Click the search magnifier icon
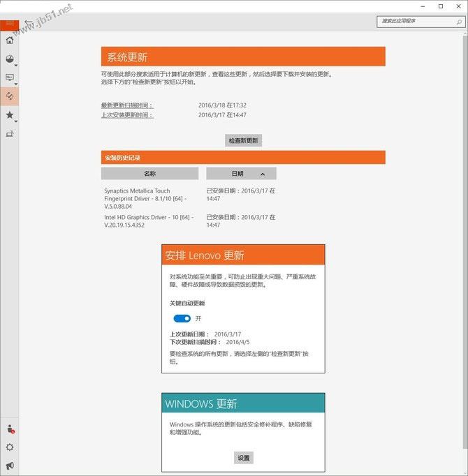Image resolution: width=468 pixels, height=476 pixels. pyautogui.click(x=459, y=22)
